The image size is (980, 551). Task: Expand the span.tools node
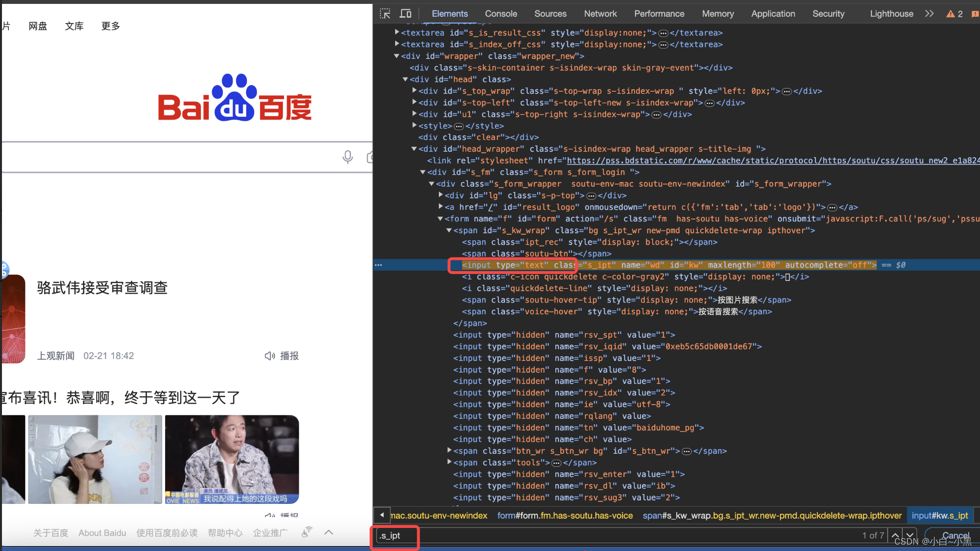point(449,462)
